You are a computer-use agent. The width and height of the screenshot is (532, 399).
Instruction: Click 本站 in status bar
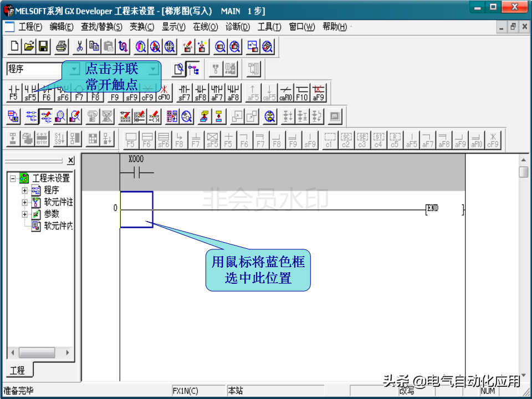tap(275, 391)
